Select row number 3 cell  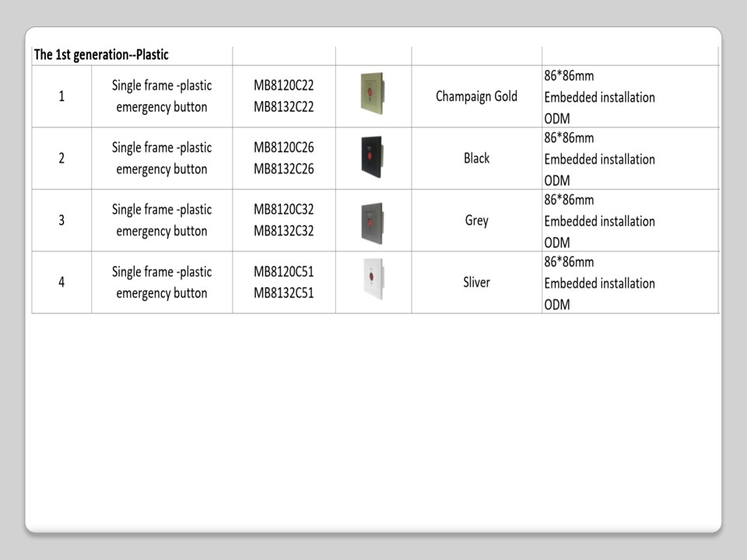click(x=61, y=220)
